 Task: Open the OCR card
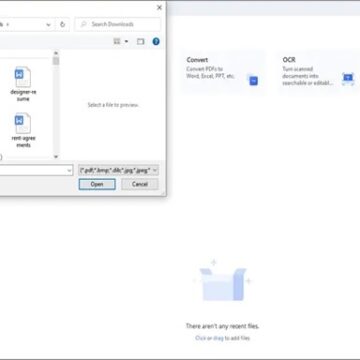[318, 72]
